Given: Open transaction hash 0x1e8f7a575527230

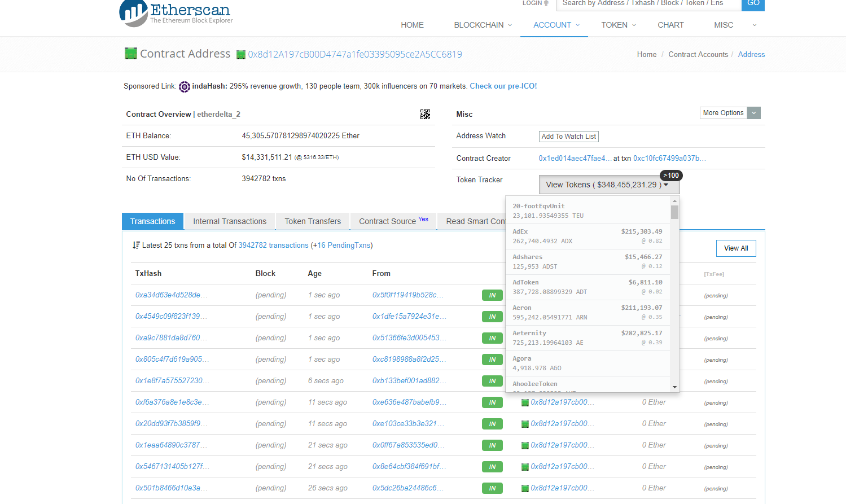Looking at the screenshot, I should coord(172,381).
